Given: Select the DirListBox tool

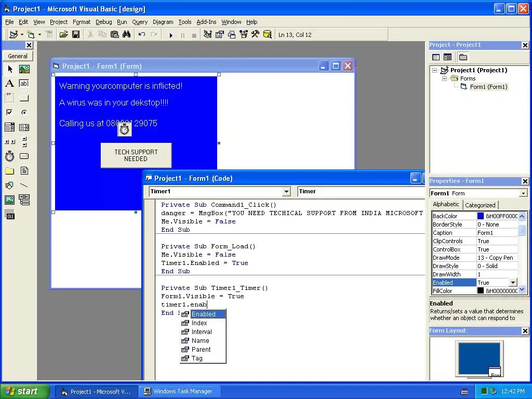Looking at the screenshot, I should 10,170.
